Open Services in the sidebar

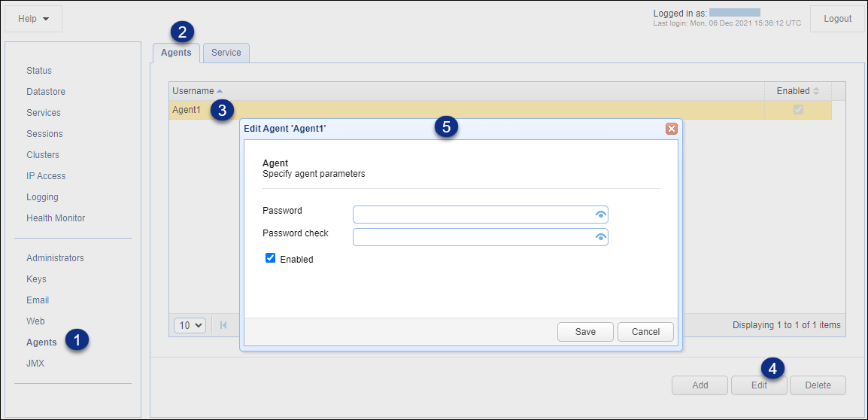point(44,112)
